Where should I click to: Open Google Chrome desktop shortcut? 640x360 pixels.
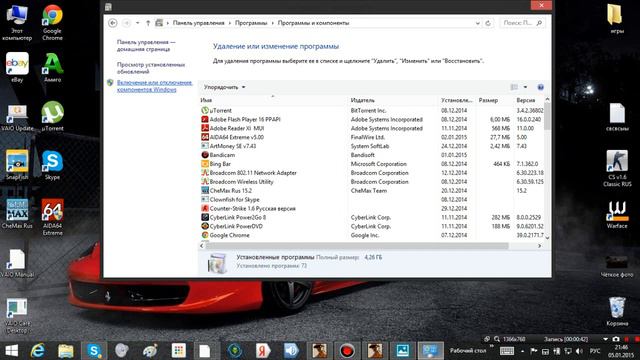coord(52,22)
